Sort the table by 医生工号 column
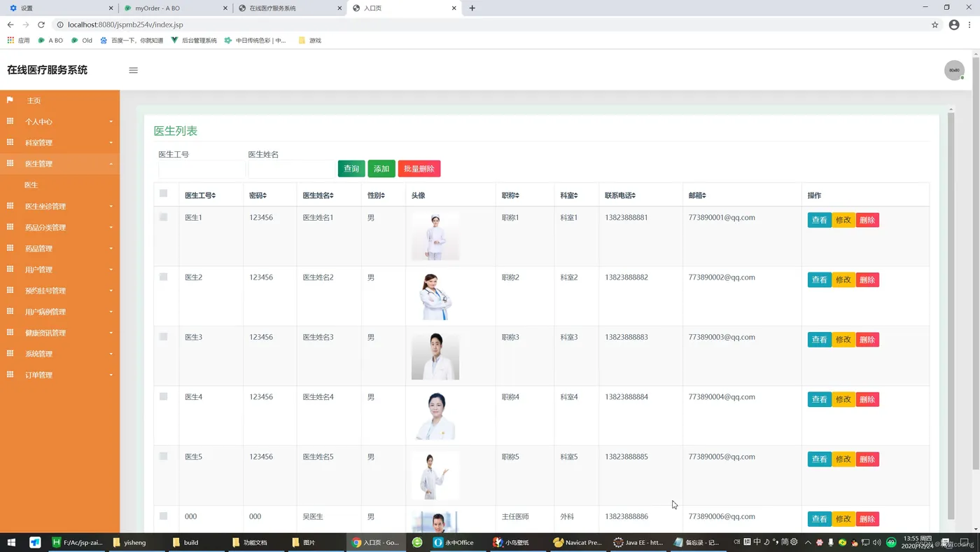 pyautogui.click(x=200, y=195)
